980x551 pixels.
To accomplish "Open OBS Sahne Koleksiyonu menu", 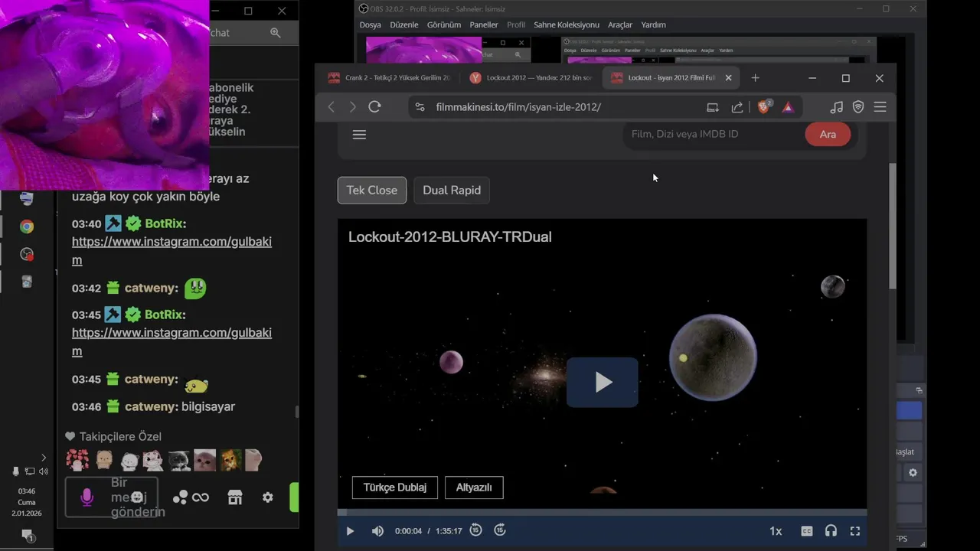I will coord(567,24).
